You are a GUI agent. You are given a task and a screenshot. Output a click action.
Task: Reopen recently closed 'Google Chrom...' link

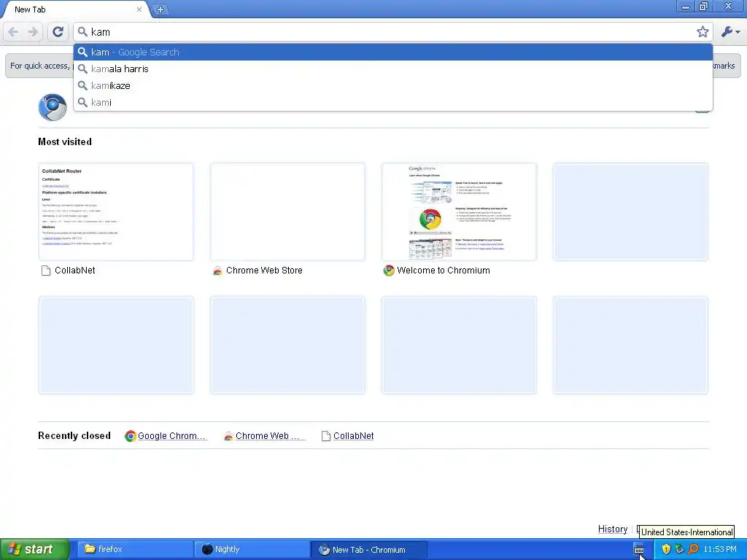tap(172, 436)
